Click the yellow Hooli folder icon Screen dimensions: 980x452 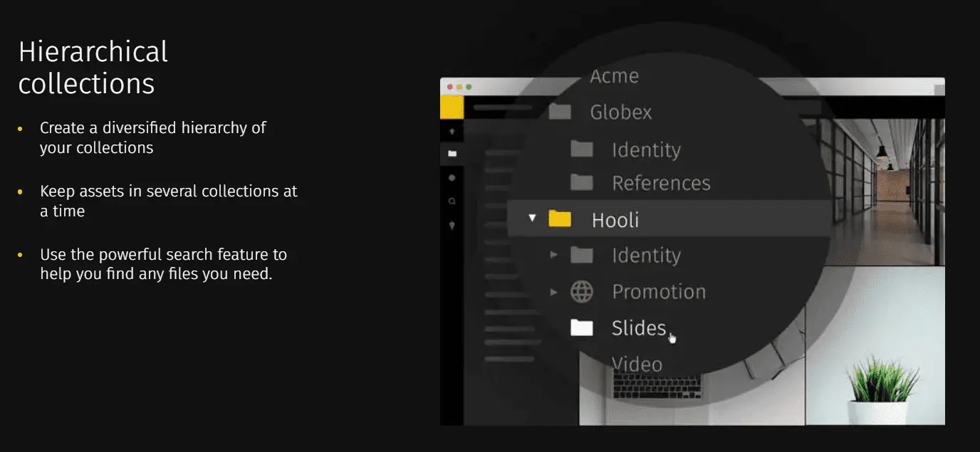point(559,219)
